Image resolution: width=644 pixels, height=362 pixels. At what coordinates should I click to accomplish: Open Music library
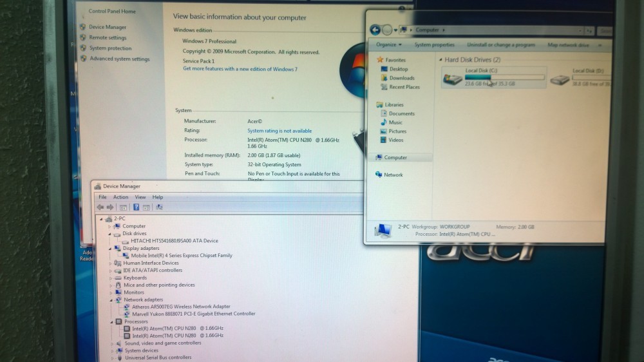coord(395,122)
